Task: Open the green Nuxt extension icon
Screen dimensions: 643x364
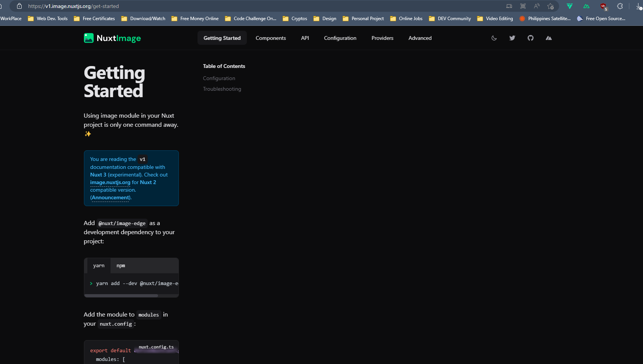Action: [x=586, y=6]
